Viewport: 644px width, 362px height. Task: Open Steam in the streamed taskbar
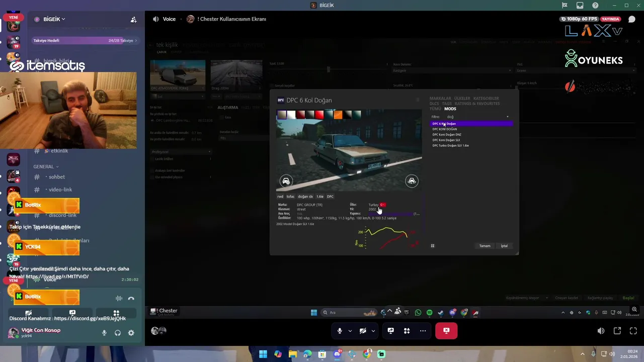pos(441,313)
